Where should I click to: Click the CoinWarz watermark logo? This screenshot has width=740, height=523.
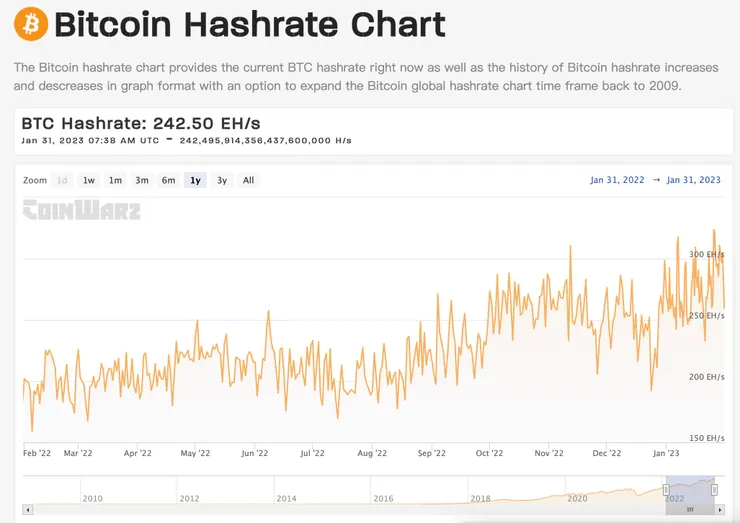tap(82, 210)
